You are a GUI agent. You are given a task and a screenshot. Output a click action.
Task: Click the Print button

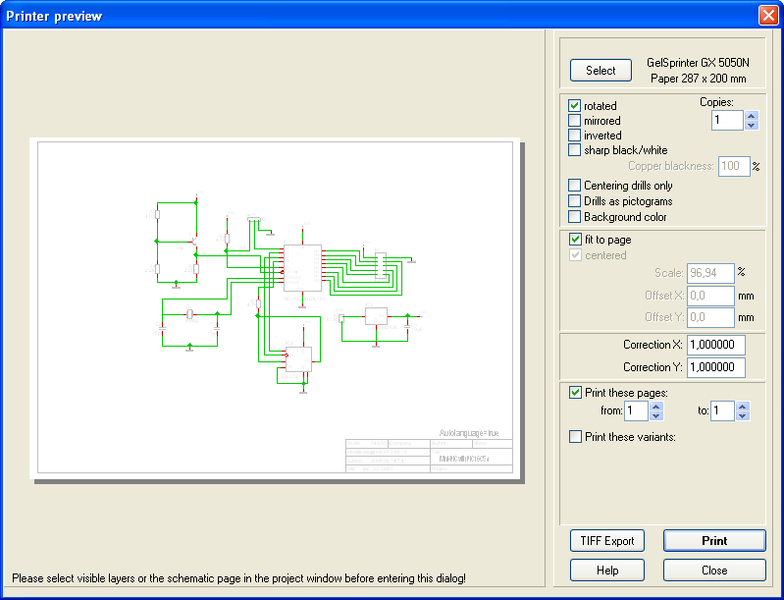click(x=714, y=541)
